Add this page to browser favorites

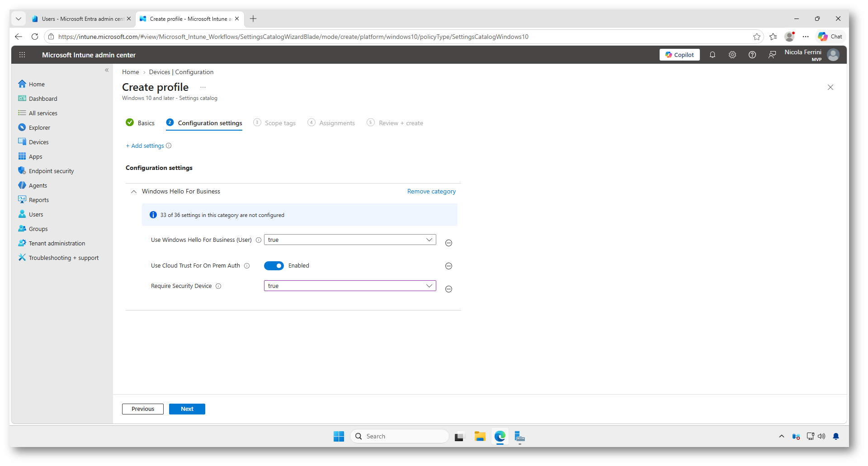[757, 37]
